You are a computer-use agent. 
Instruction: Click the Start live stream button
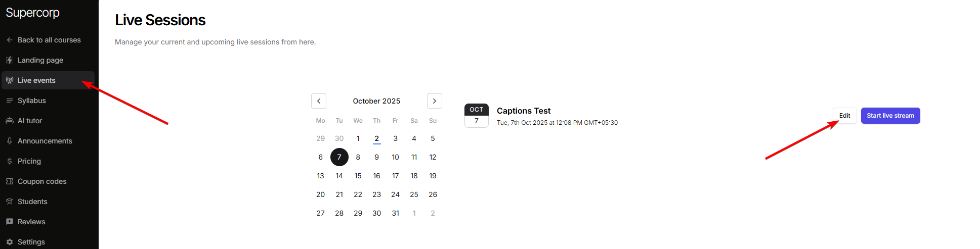[890, 116]
